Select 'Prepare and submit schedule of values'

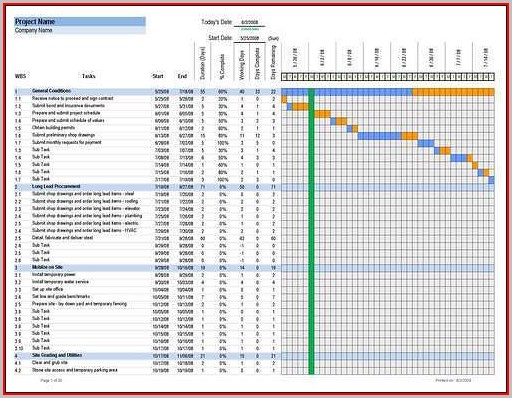(68, 120)
